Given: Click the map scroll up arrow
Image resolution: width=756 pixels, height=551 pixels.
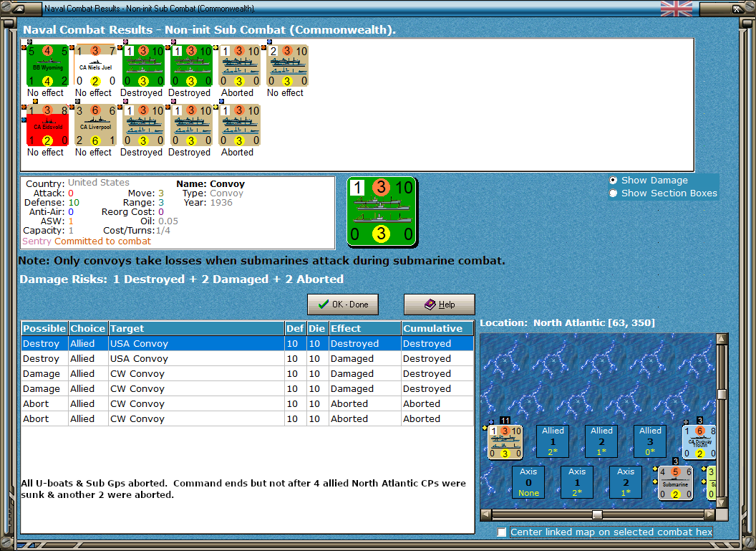Looking at the screenshot, I should pyautogui.click(x=722, y=339).
